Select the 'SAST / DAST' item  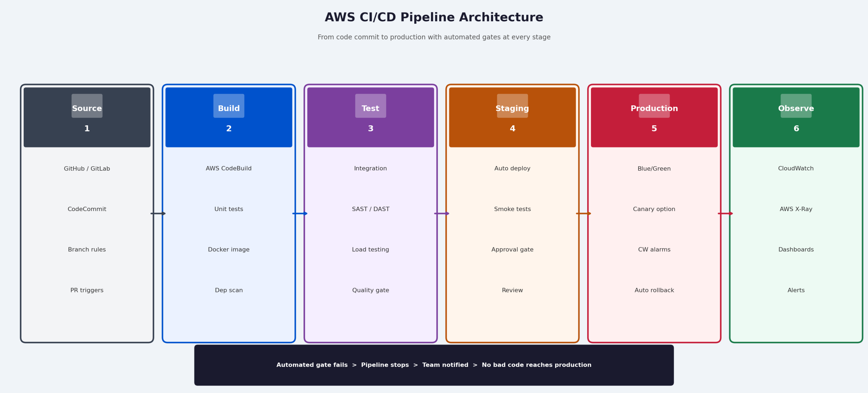point(371,209)
